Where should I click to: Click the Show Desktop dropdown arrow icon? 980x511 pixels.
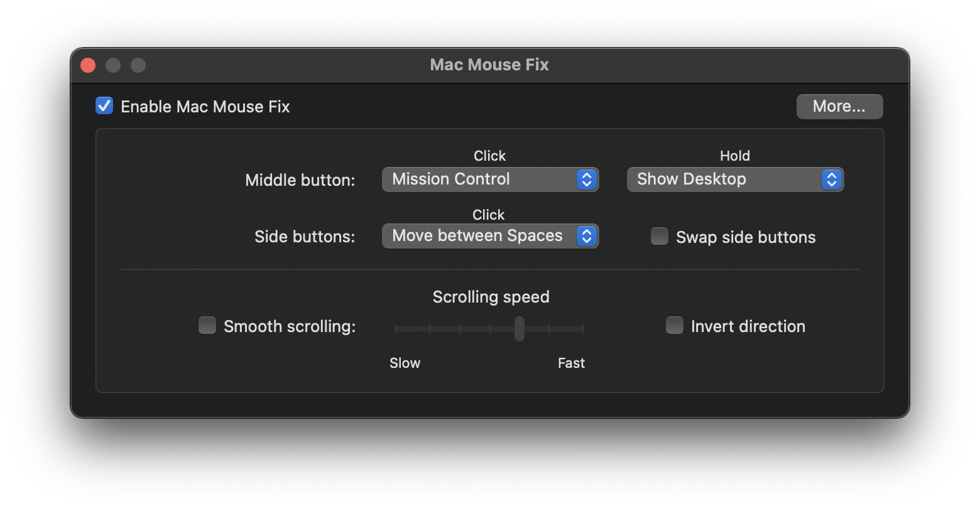tap(832, 180)
